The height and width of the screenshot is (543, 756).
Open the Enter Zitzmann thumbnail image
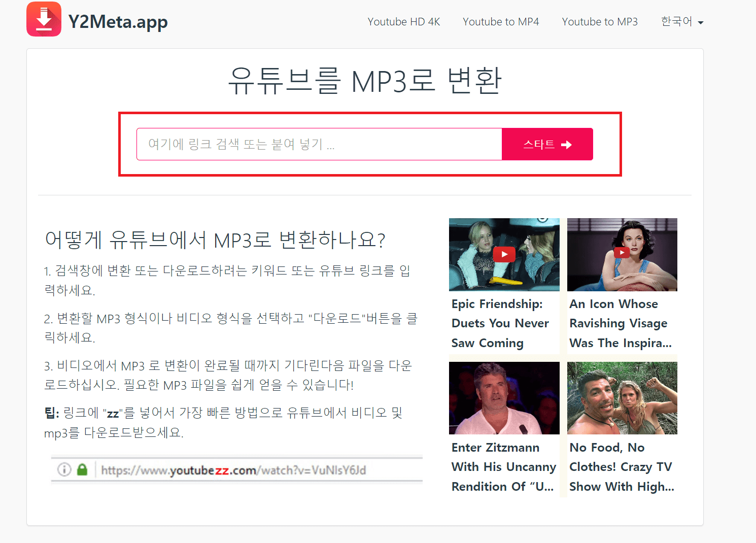pyautogui.click(x=504, y=398)
